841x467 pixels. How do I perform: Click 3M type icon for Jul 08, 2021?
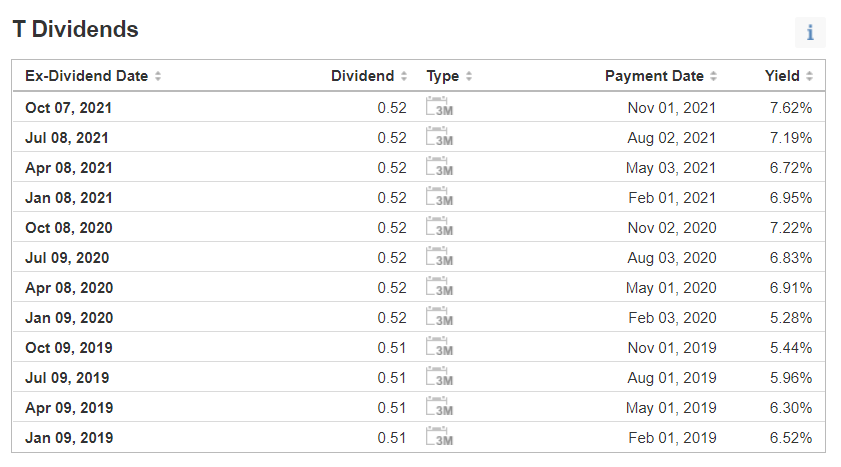[439, 136]
